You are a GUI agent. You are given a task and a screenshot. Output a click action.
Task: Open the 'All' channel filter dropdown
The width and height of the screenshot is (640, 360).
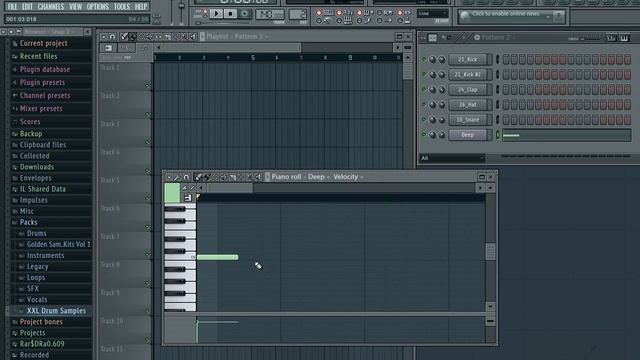click(x=452, y=158)
